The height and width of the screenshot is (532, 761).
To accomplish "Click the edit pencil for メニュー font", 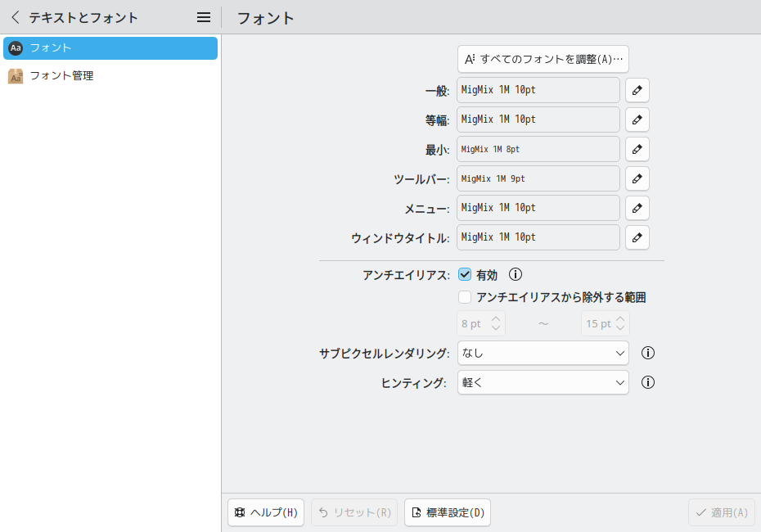I will pyautogui.click(x=637, y=208).
